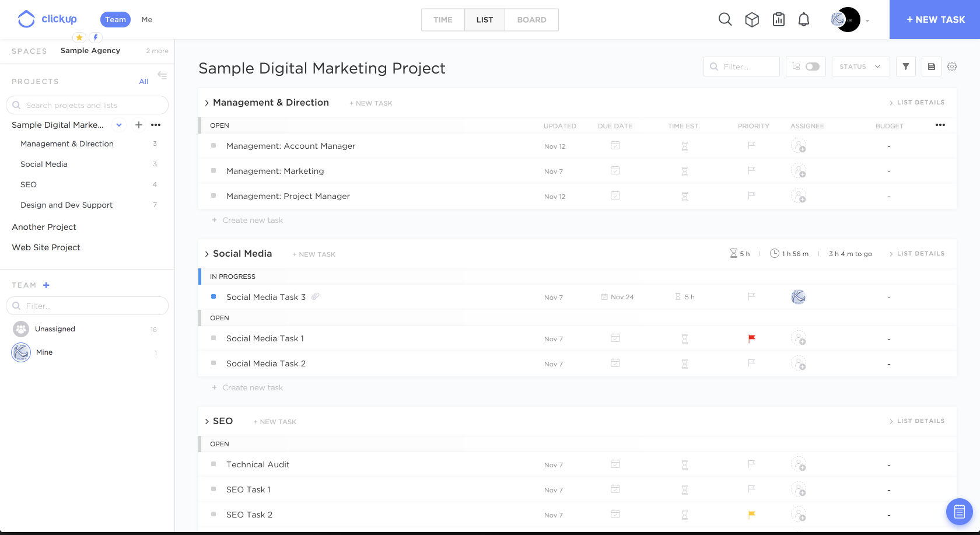This screenshot has width=980, height=535.
Task: Open the reports clipboard icon in header
Action: pyautogui.click(x=779, y=20)
